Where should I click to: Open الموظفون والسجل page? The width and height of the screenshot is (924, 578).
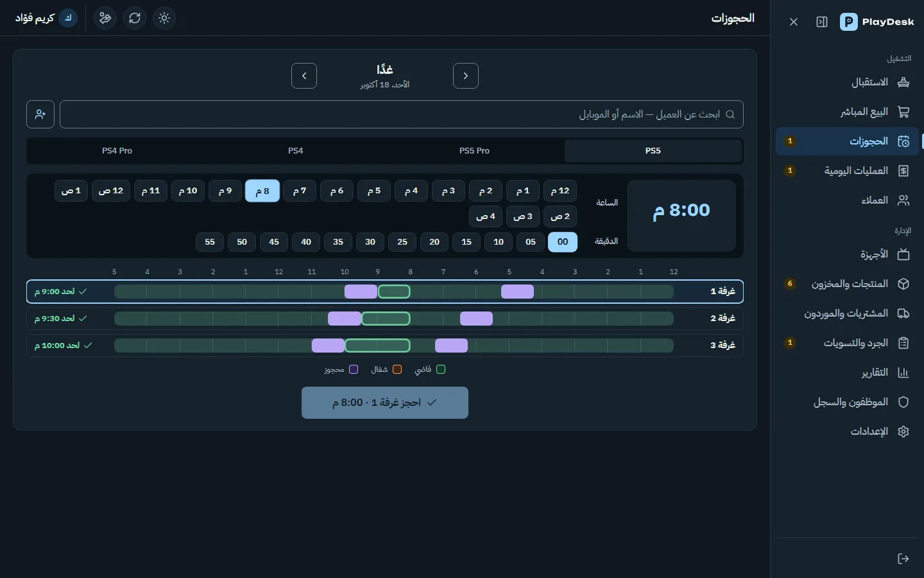coord(847,402)
